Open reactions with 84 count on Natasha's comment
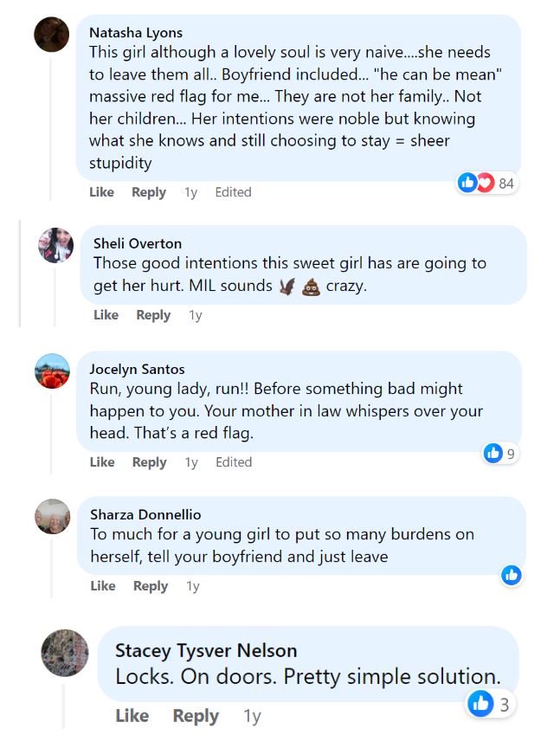This screenshot has width=560, height=748. 486,183
